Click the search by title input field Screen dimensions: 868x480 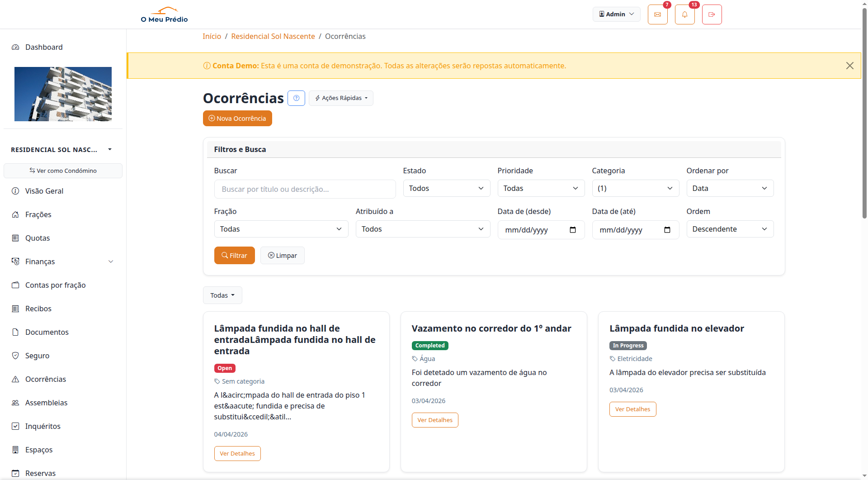[x=305, y=189]
